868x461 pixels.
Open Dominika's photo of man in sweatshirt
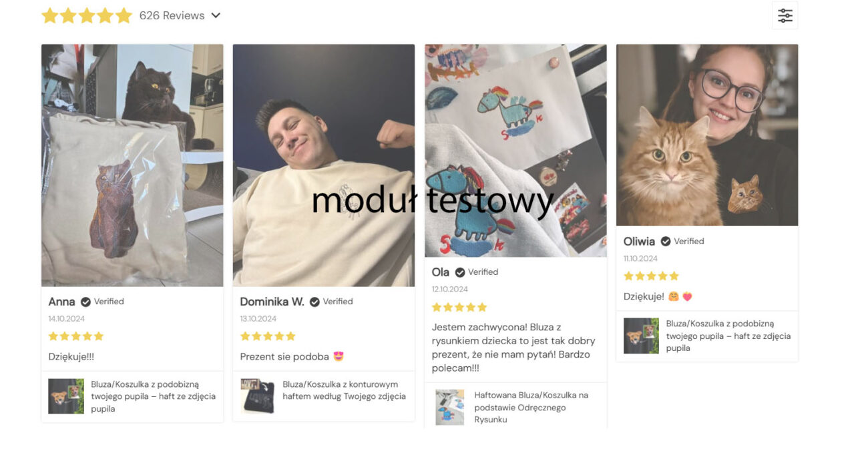(324, 165)
